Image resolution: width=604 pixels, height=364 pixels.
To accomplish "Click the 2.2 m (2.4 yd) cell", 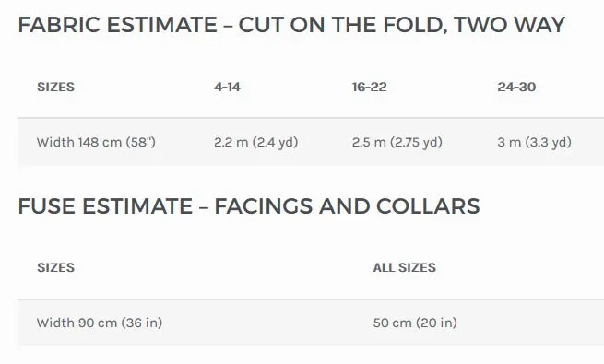I will (256, 142).
